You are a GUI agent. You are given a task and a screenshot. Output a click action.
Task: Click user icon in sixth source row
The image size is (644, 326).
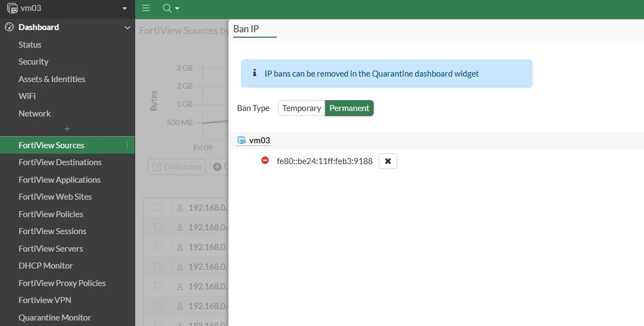point(179,306)
